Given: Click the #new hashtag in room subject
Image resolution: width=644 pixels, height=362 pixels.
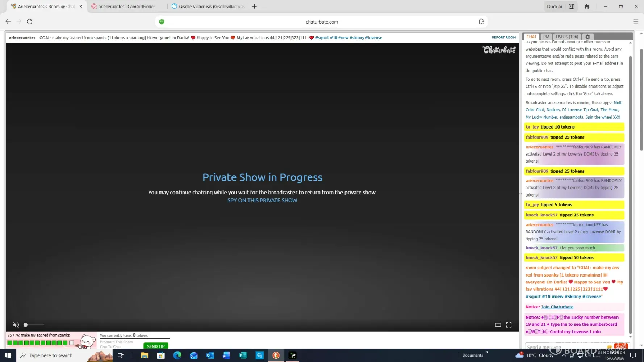Looking at the screenshot, I should tap(343, 38).
